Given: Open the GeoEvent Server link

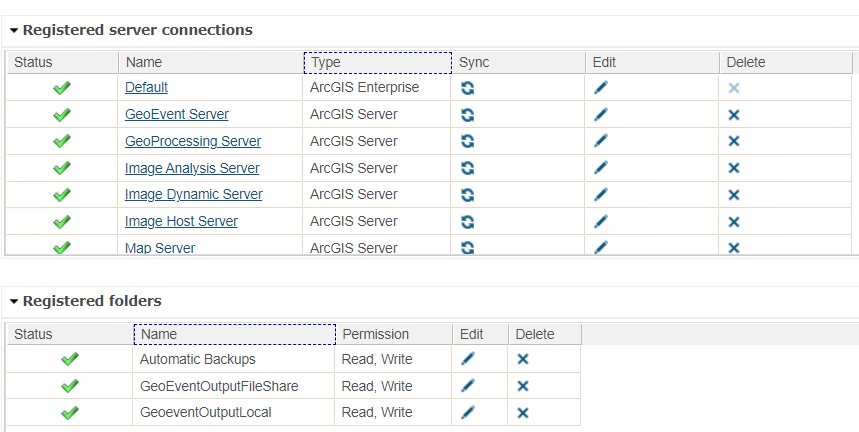Looking at the screenshot, I should (x=176, y=115).
